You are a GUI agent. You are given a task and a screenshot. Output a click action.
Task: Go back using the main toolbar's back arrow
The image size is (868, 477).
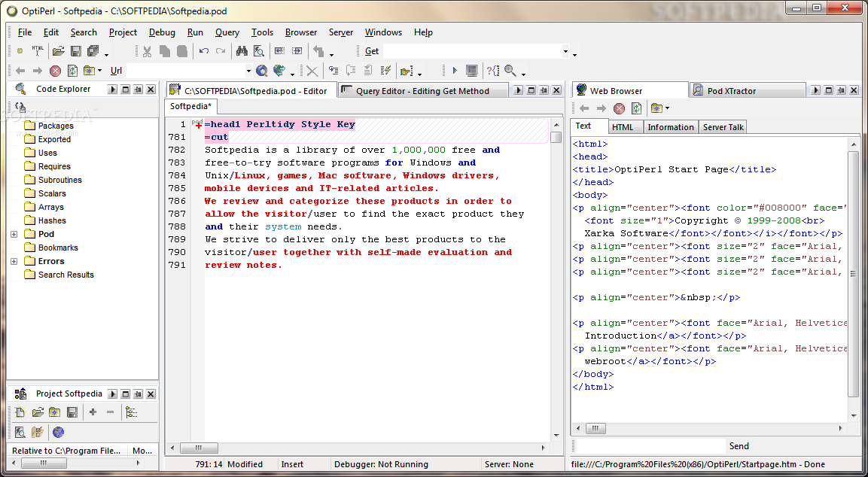click(x=20, y=71)
